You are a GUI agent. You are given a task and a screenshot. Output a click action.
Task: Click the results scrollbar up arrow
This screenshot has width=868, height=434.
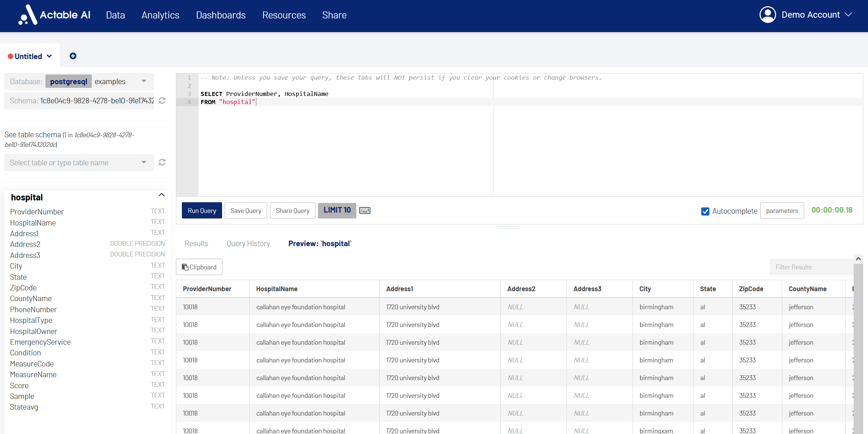click(x=858, y=259)
